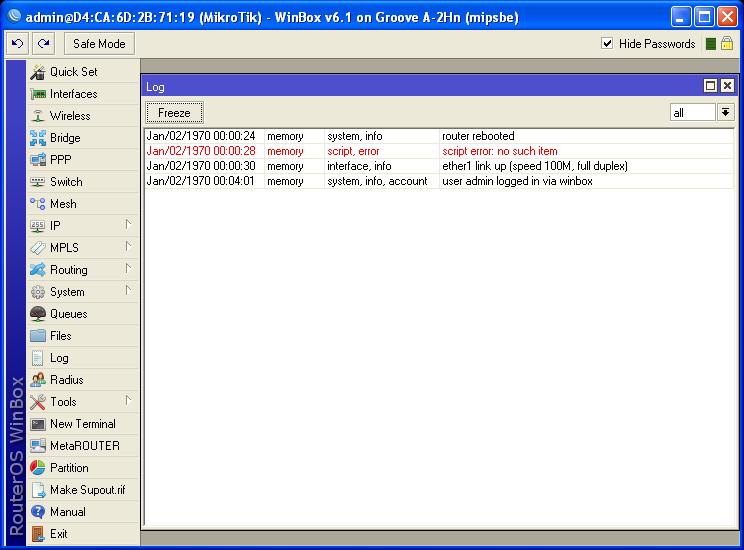The width and height of the screenshot is (744, 550).
Task: Click the MPLS menu icon
Action: click(x=38, y=248)
